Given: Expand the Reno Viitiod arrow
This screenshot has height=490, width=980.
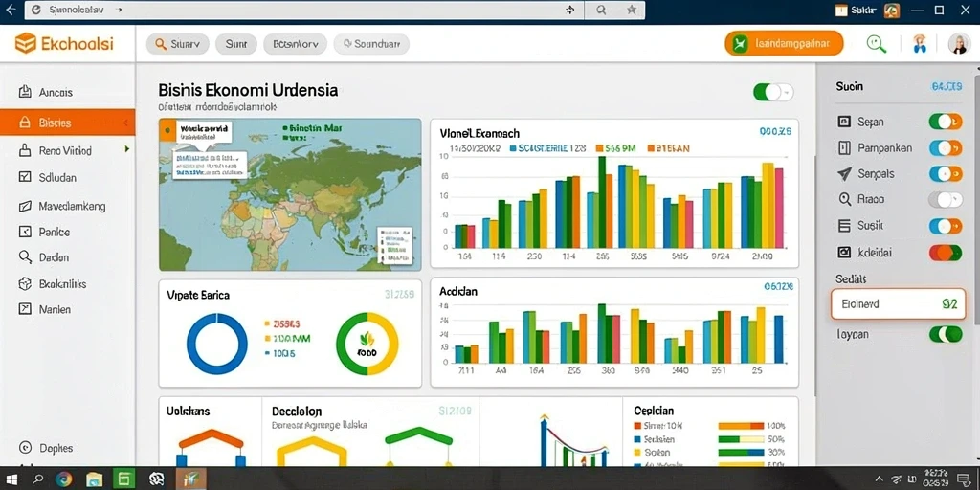Looking at the screenshot, I should coord(127,149).
